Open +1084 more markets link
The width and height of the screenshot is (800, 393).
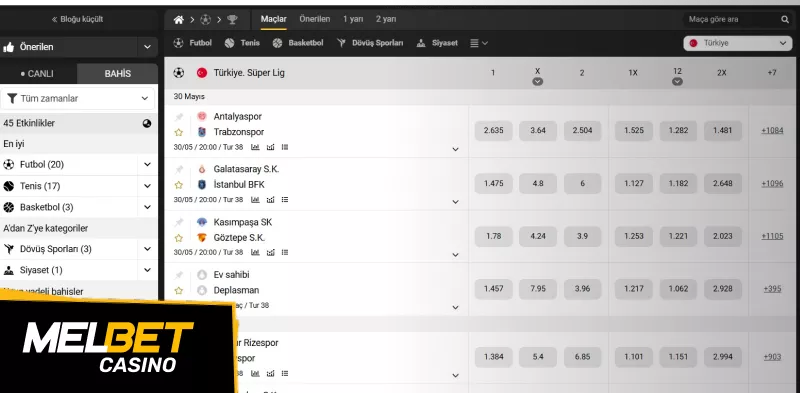pos(772,131)
